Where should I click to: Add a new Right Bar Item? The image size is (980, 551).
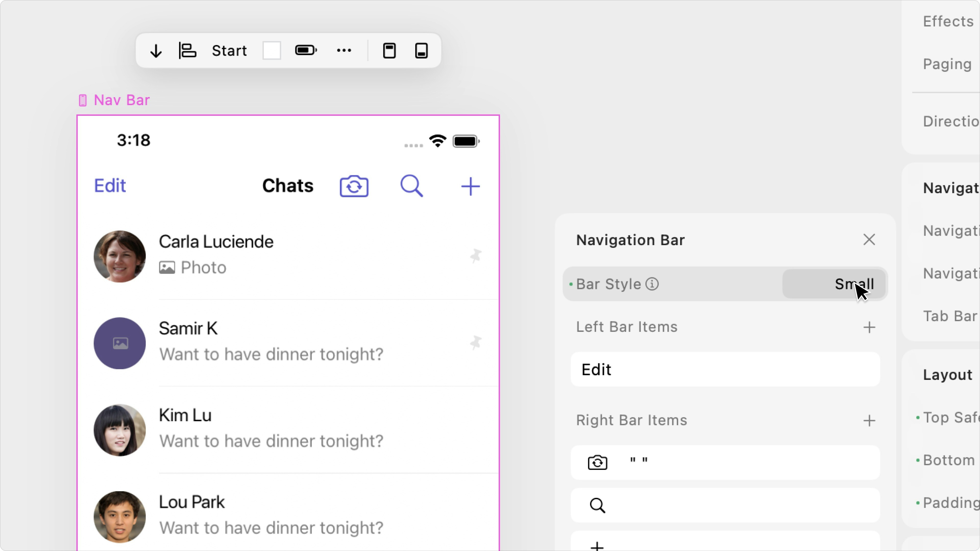869,421
